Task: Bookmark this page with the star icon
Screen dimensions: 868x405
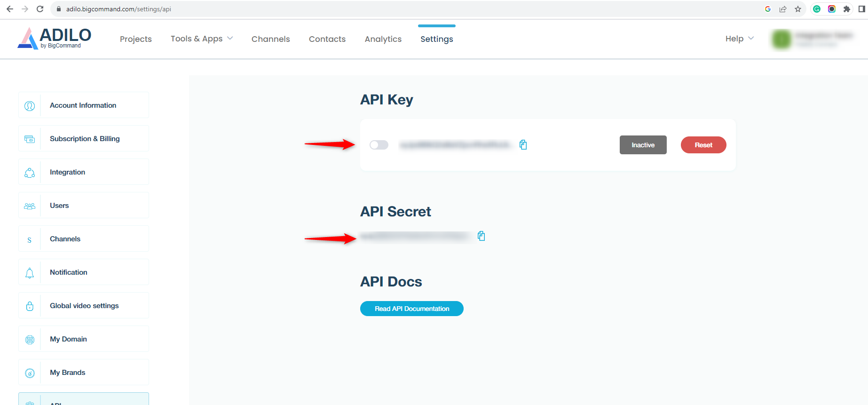Action: (798, 9)
